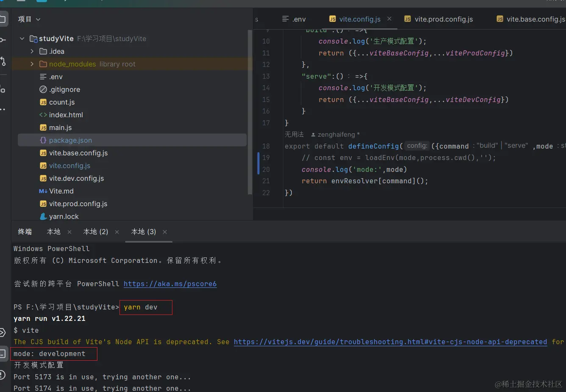Click the 无用法 usages hint

(294, 134)
